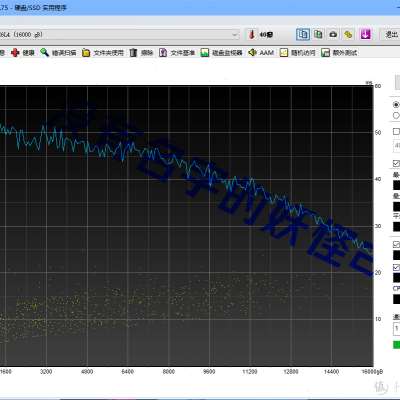Select the first (selected) radio button
The image size is (400, 400).
pos(396,105)
